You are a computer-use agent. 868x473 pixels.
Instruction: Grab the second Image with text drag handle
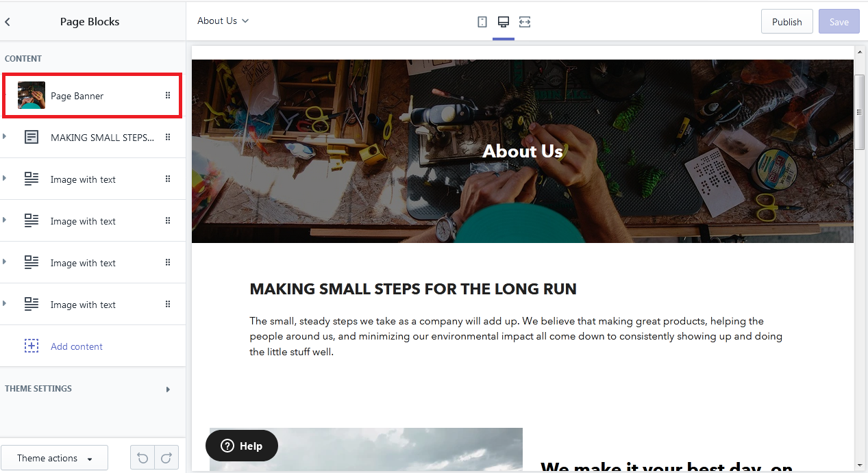pos(168,221)
